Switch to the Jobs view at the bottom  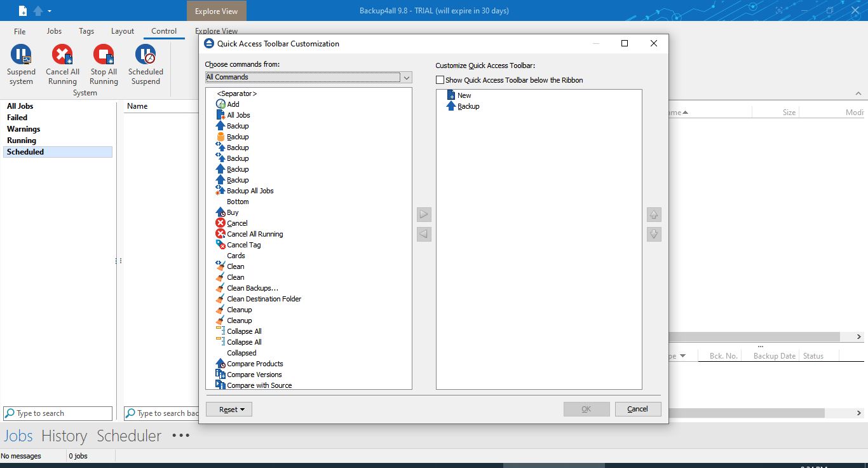pyautogui.click(x=18, y=436)
